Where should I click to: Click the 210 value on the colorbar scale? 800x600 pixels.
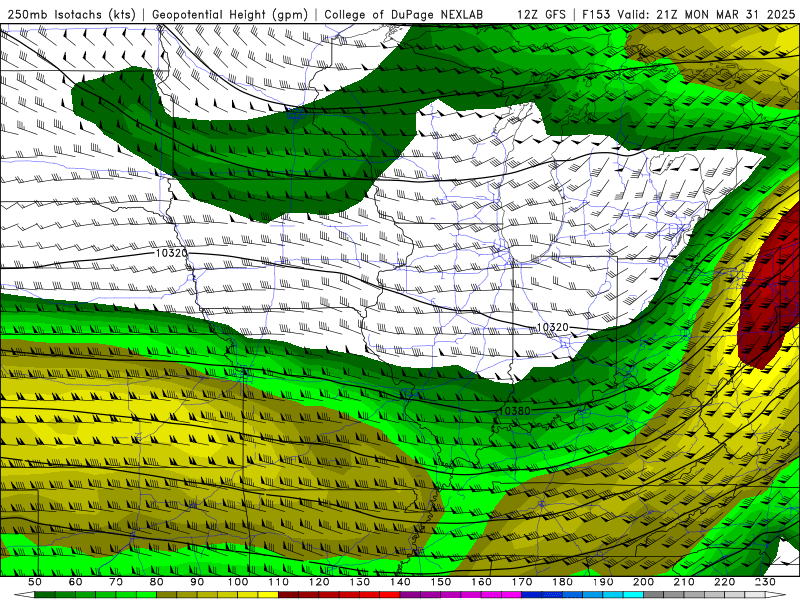684,582
